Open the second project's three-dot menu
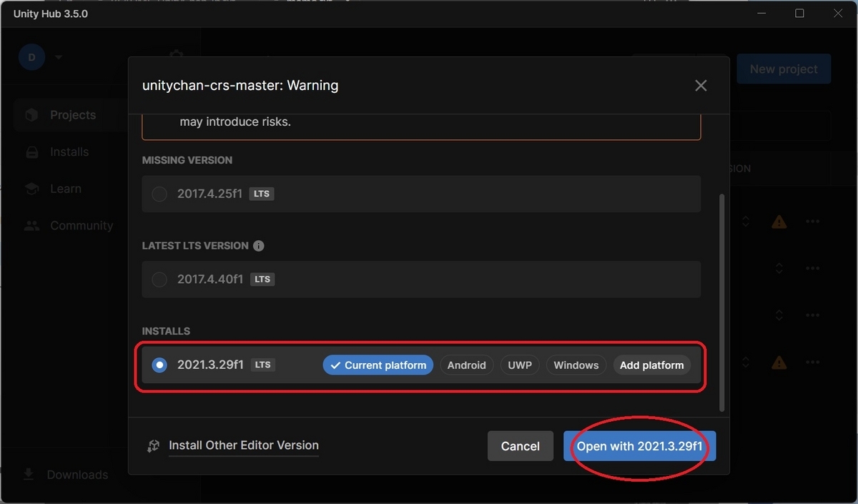Image resolution: width=858 pixels, height=504 pixels. pos(812,268)
